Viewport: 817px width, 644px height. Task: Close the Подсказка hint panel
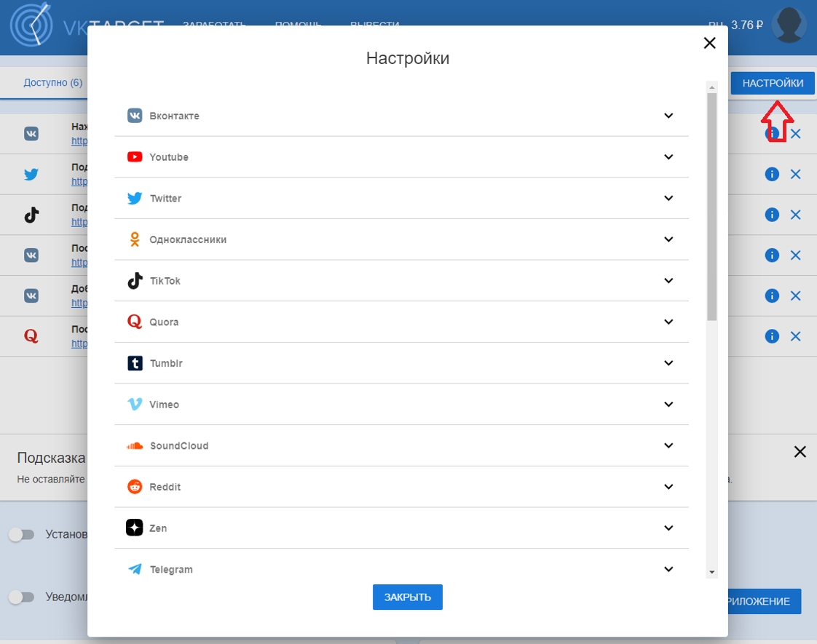(x=800, y=451)
